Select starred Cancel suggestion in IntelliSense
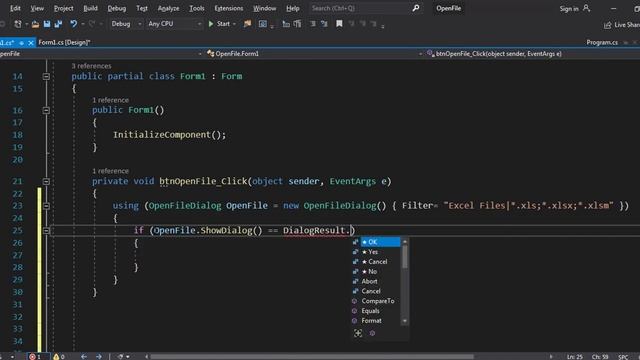Image resolution: width=640 pixels, height=360 pixels. point(376,262)
